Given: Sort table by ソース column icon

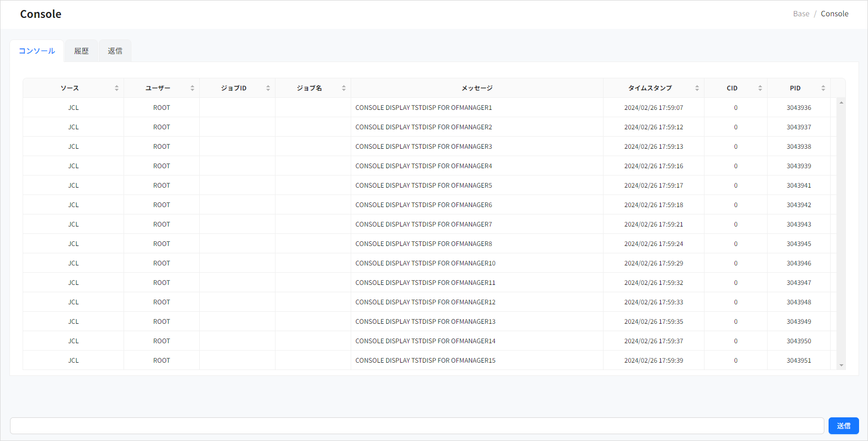Looking at the screenshot, I should point(117,88).
